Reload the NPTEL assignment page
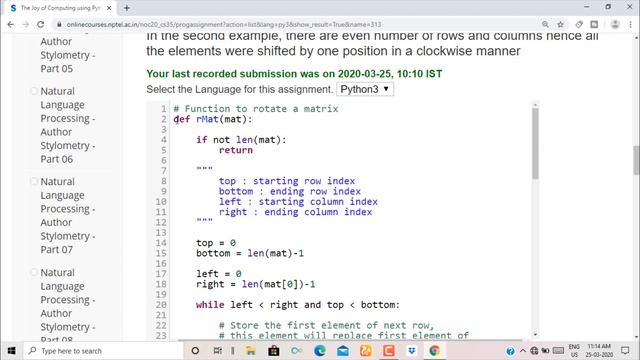This screenshot has width=640, height=360. (40, 24)
